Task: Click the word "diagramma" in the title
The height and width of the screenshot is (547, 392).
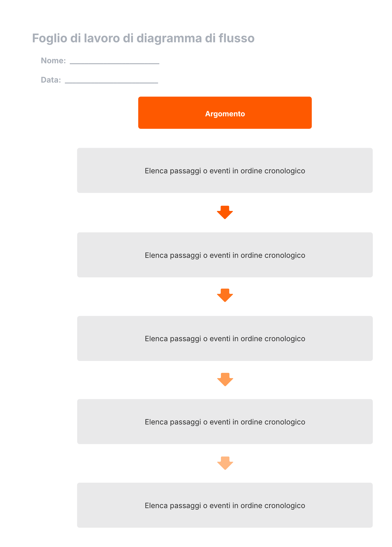Action: [x=169, y=38]
